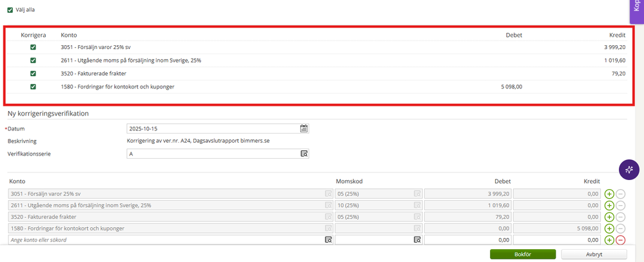Image resolution: width=644 pixels, height=262 pixels.
Task: Add row after the empty account line
Action: (609, 240)
